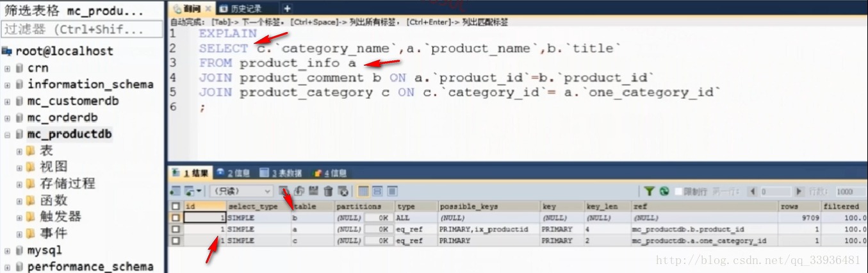Click the type cell ALL

416,218
